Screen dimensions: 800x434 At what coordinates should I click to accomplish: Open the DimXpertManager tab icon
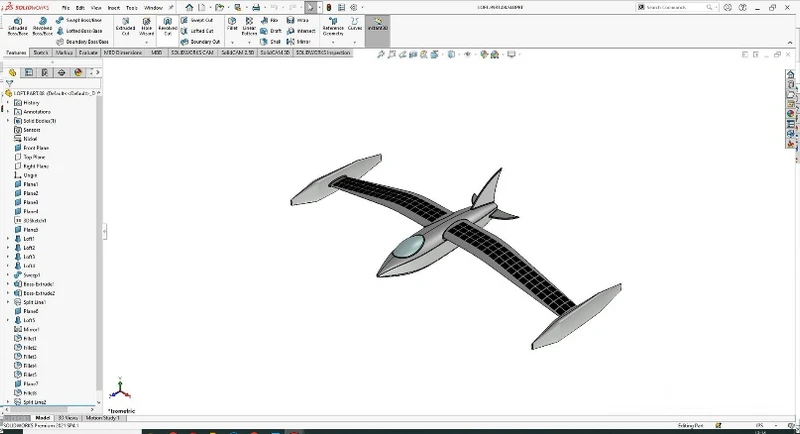pos(61,72)
